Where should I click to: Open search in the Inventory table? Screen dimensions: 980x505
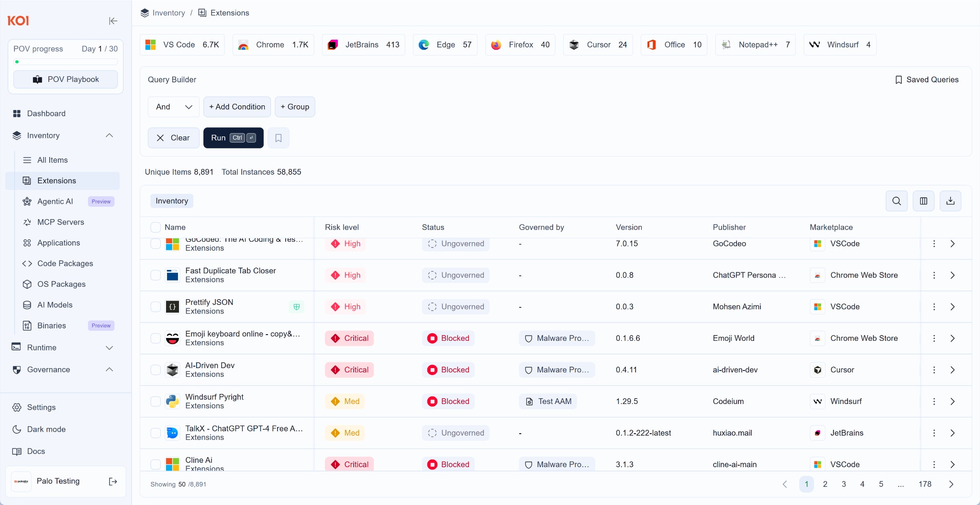[897, 201]
